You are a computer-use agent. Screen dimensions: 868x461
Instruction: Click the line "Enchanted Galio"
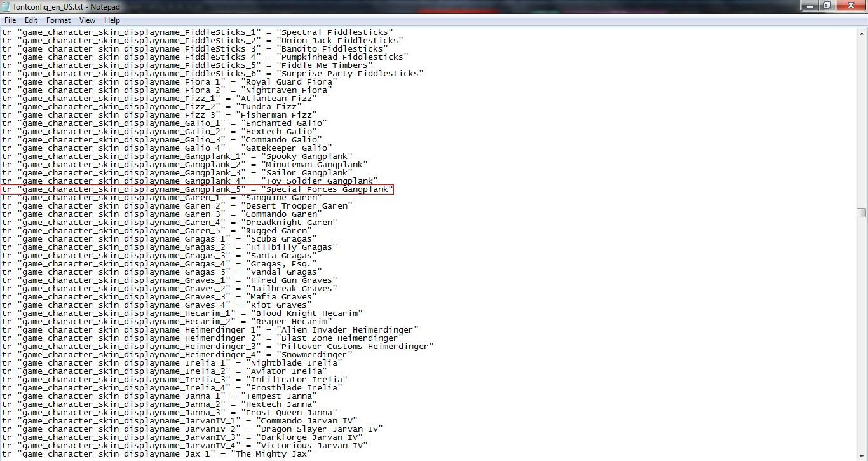165,123
